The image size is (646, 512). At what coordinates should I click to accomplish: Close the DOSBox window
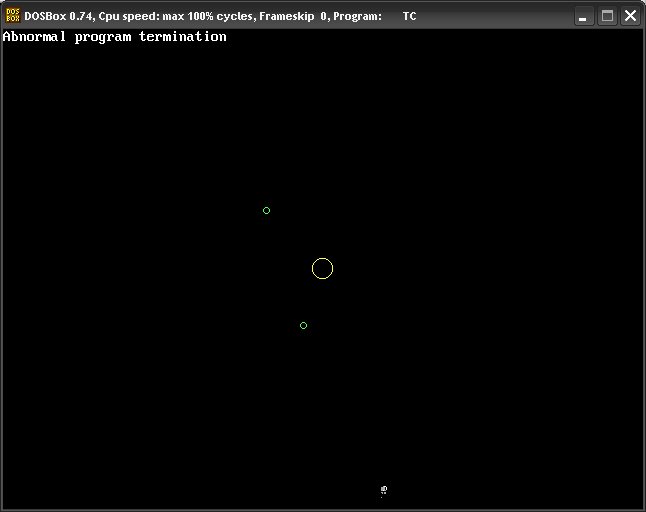[631, 16]
